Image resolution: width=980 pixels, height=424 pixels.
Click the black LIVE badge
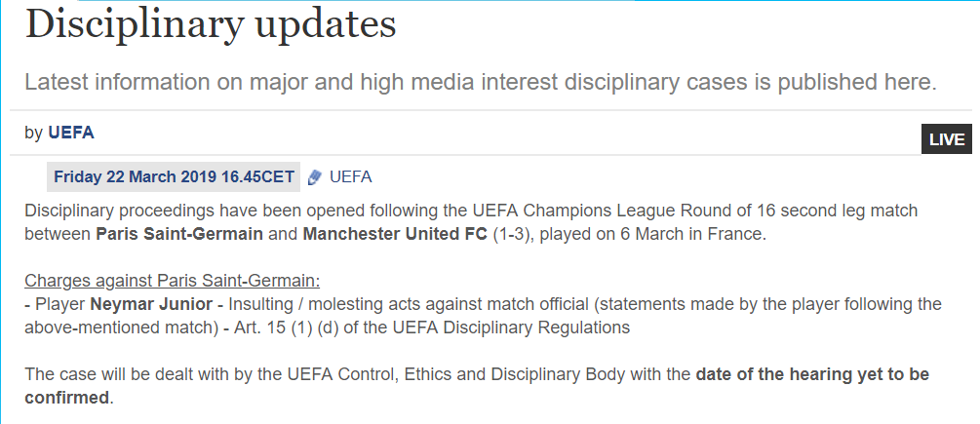[x=946, y=139]
